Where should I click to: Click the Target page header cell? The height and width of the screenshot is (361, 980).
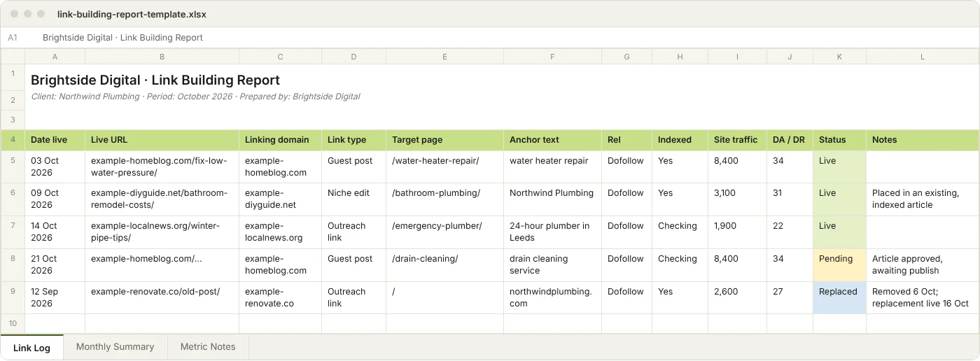point(444,140)
